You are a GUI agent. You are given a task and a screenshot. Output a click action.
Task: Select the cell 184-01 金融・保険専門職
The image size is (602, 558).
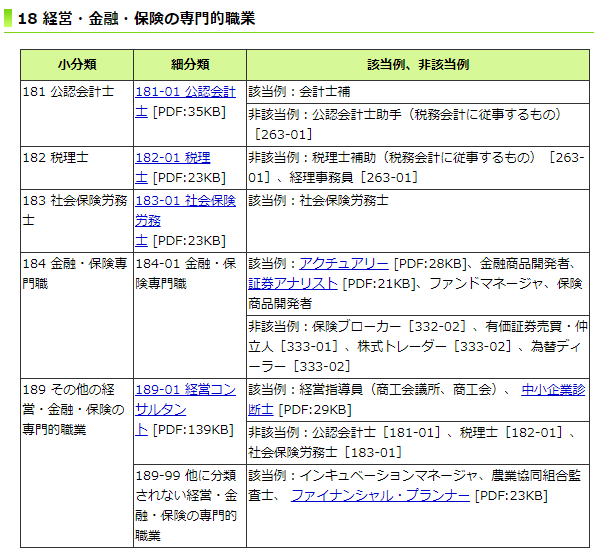click(190, 315)
